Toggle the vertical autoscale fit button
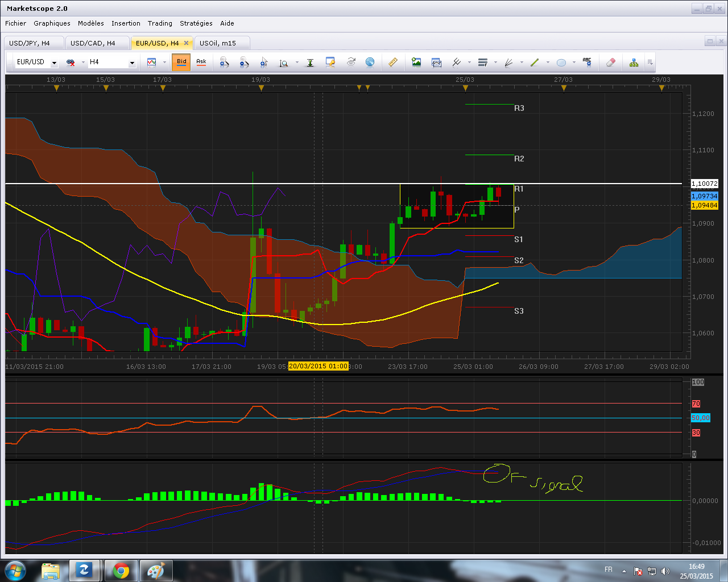The width and height of the screenshot is (728, 582). tap(310, 63)
